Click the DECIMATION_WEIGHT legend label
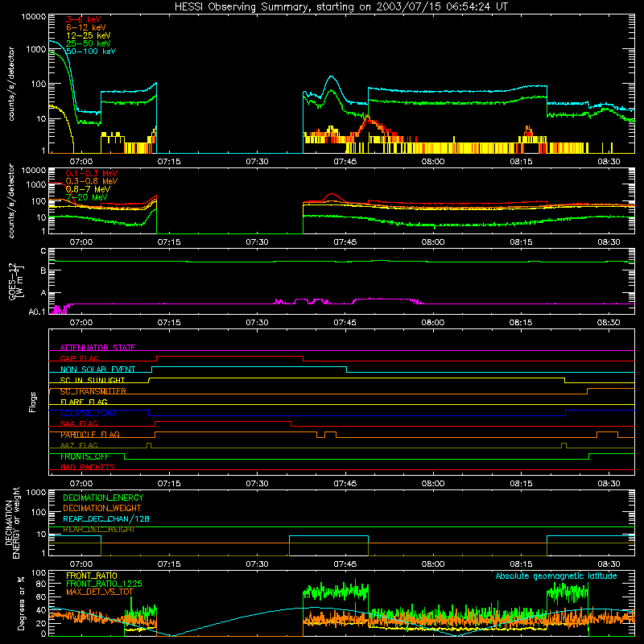The width and height of the screenshot is (644, 644). tap(102, 508)
